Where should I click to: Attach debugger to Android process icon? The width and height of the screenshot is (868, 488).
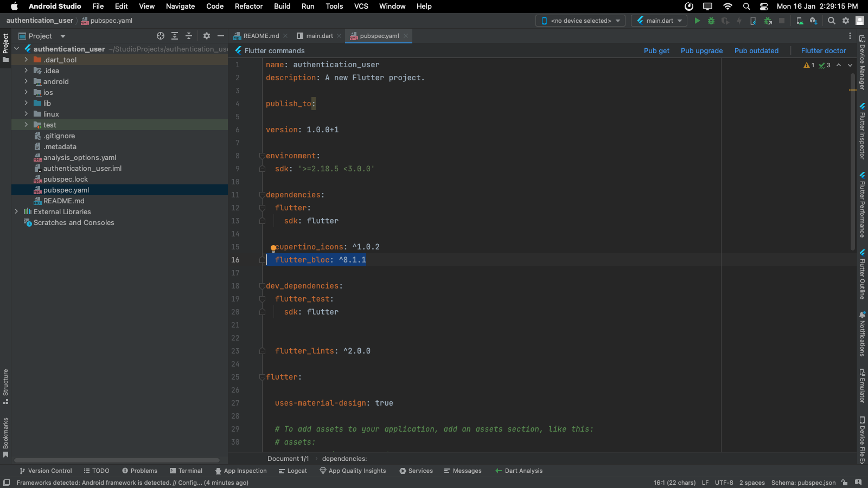point(768,21)
